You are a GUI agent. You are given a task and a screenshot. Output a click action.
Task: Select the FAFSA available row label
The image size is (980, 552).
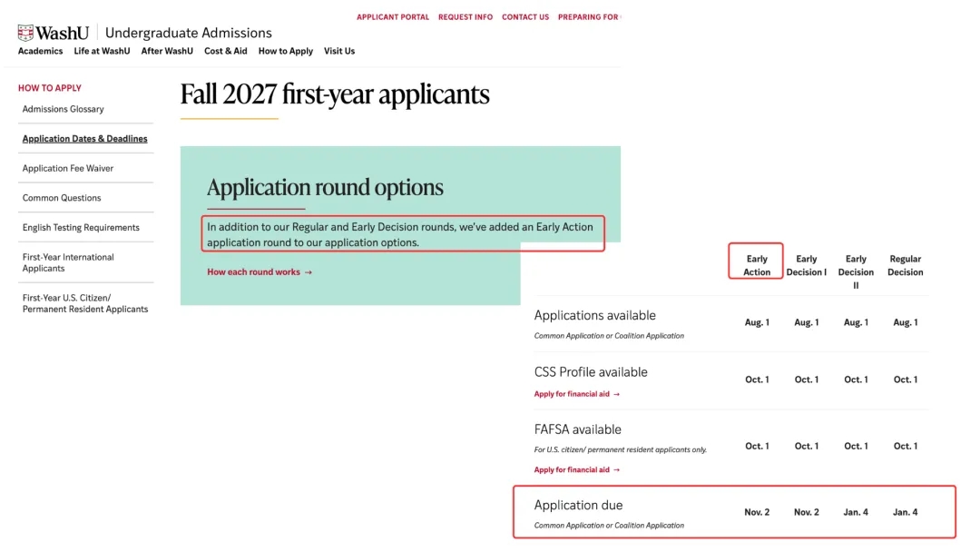tap(577, 429)
